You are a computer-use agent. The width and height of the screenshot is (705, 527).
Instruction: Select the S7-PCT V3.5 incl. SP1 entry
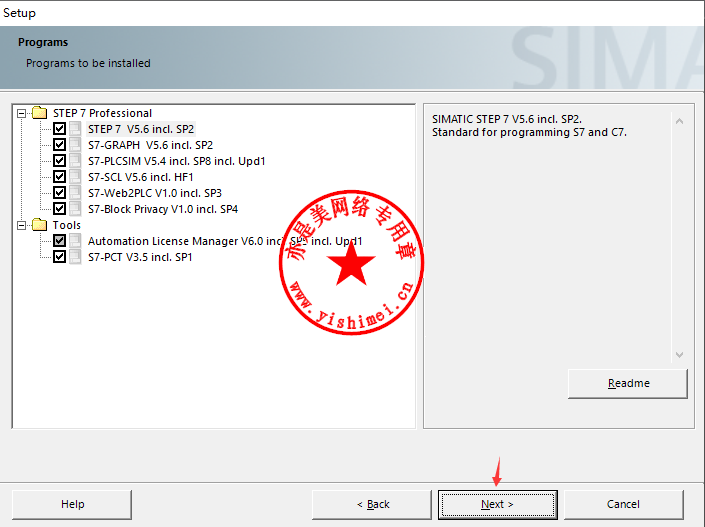[x=140, y=257]
